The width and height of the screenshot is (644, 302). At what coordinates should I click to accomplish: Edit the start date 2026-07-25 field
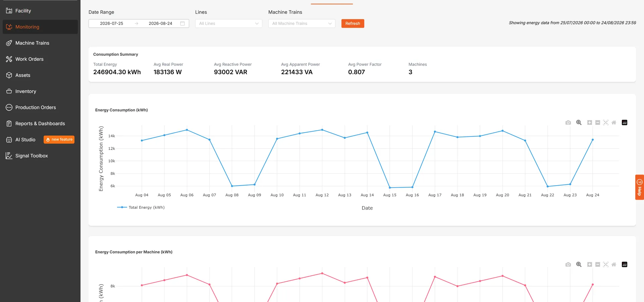tap(112, 23)
